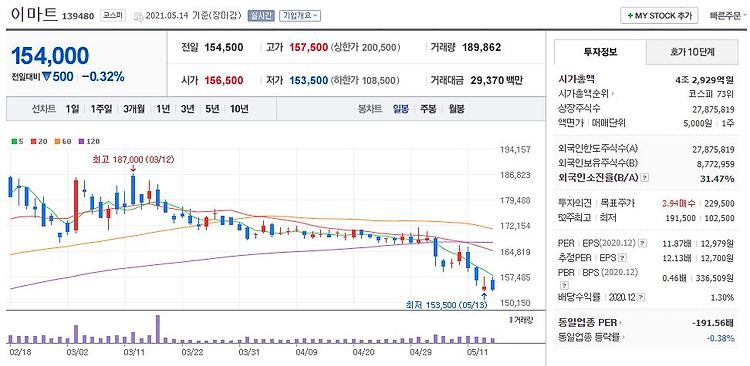Viewport: 750px width, 366px height.
Task: Open the 동일업종 등락률 link
Action: coord(591,338)
